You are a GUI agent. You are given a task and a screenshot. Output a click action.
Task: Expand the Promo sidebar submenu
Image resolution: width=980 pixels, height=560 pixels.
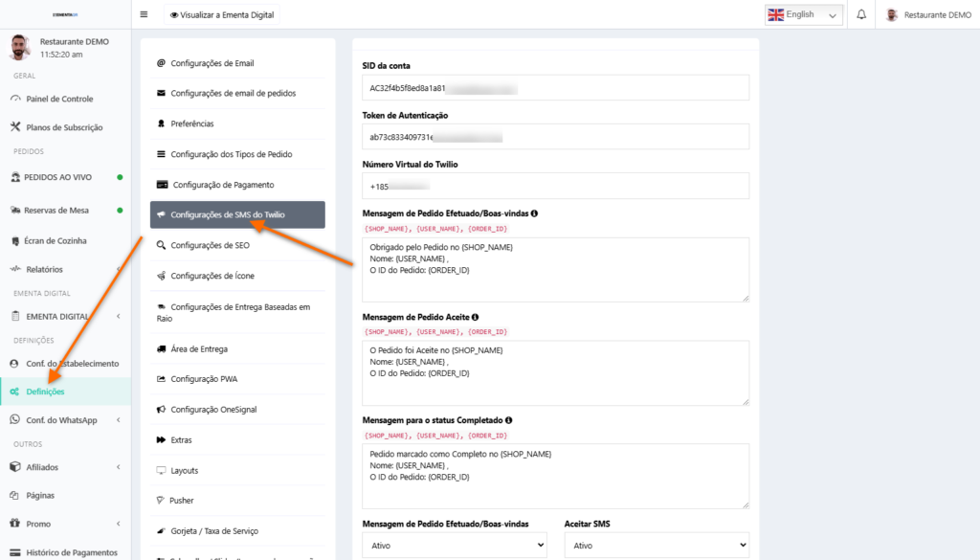118,524
